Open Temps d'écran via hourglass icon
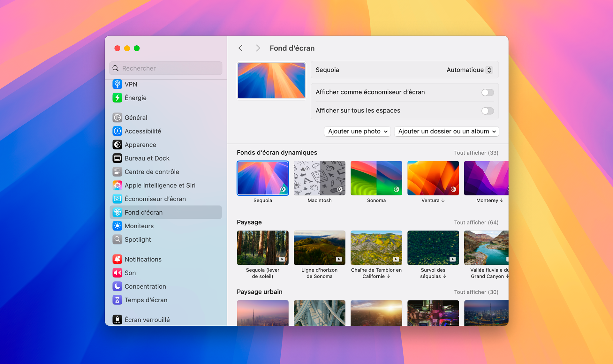This screenshot has height=364, width=613. 117,300
